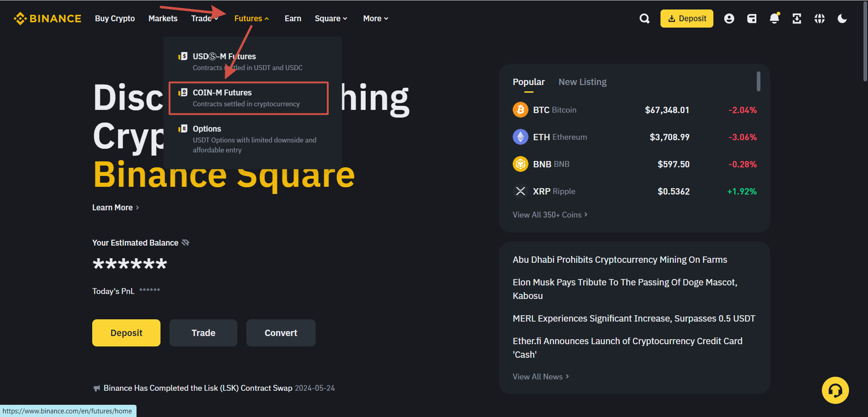Open View All News link
The width and height of the screenshot is (868, 417).
pyautogui.click(x=541, y=377)
